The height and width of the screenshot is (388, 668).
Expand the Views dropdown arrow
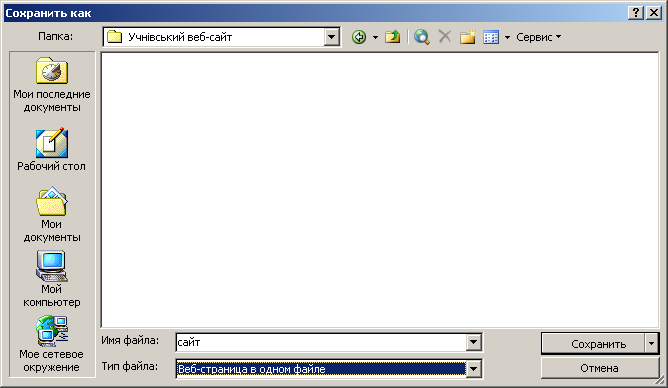point(507,37)
